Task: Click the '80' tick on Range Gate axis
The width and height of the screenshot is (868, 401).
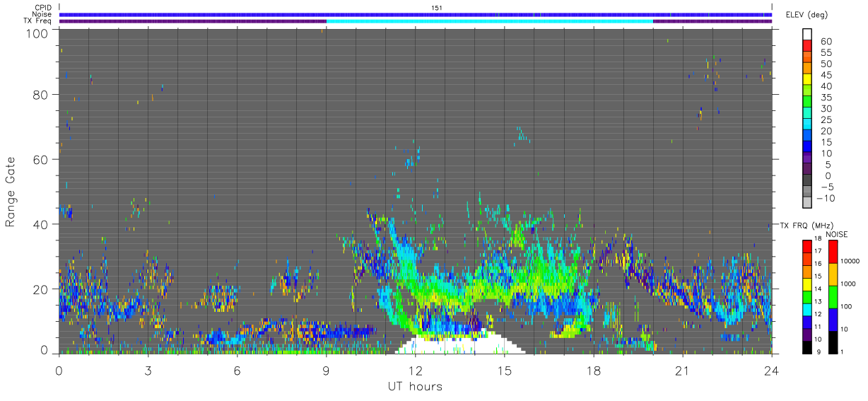Action: point(40,95)
